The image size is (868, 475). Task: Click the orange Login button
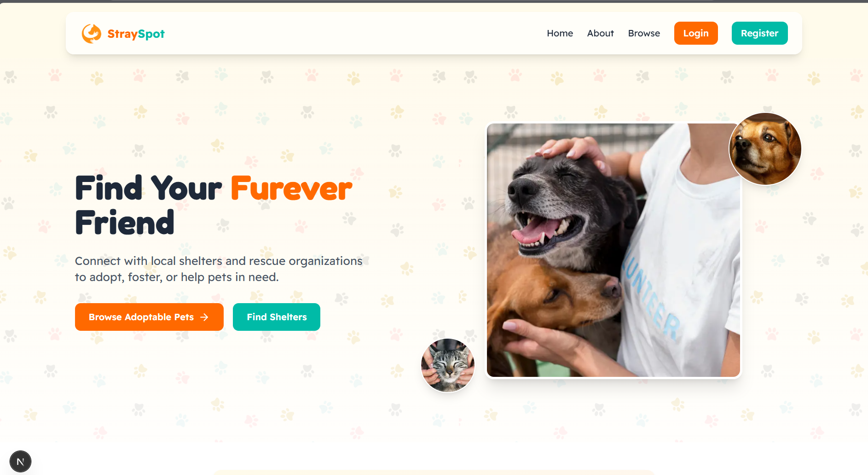click(x=696, y=33)
